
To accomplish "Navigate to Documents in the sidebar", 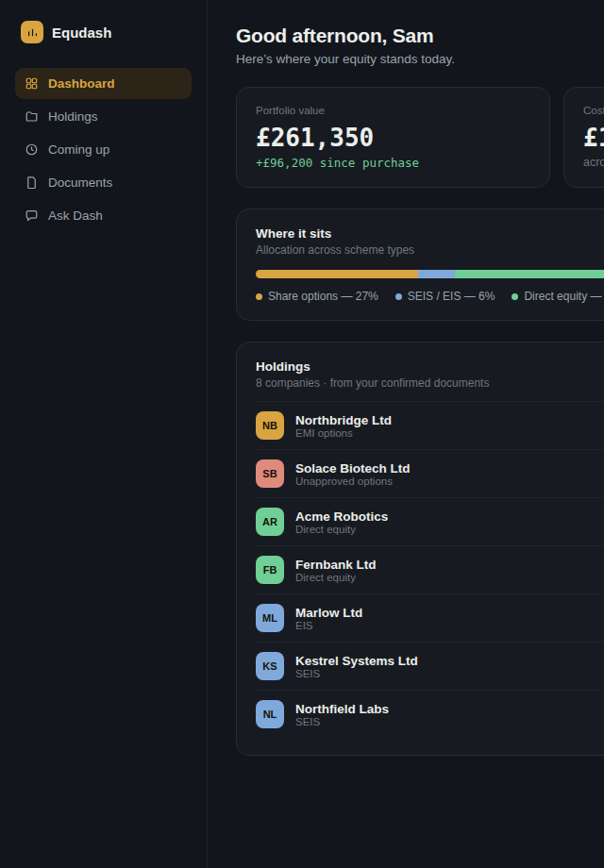I will (104, 183).
